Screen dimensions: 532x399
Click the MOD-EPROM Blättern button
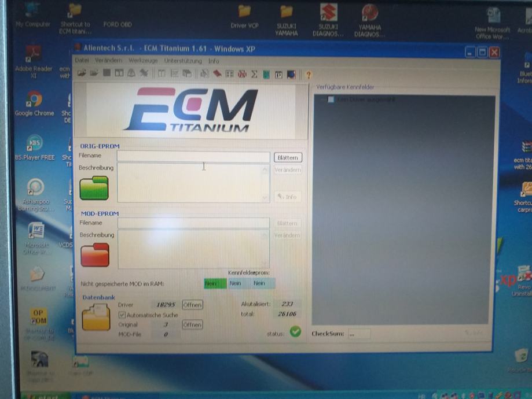click(x=287, y=223)
